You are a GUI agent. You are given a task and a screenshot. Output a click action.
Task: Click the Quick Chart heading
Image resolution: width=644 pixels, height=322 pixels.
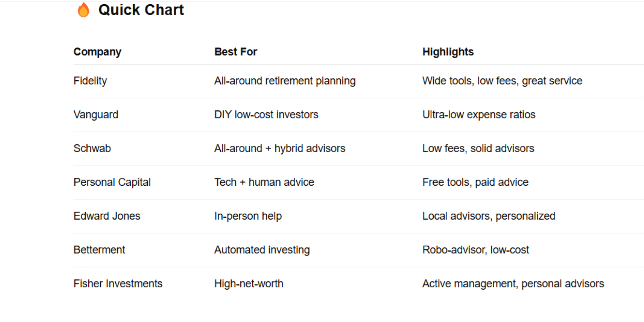[x=141, y=10]
